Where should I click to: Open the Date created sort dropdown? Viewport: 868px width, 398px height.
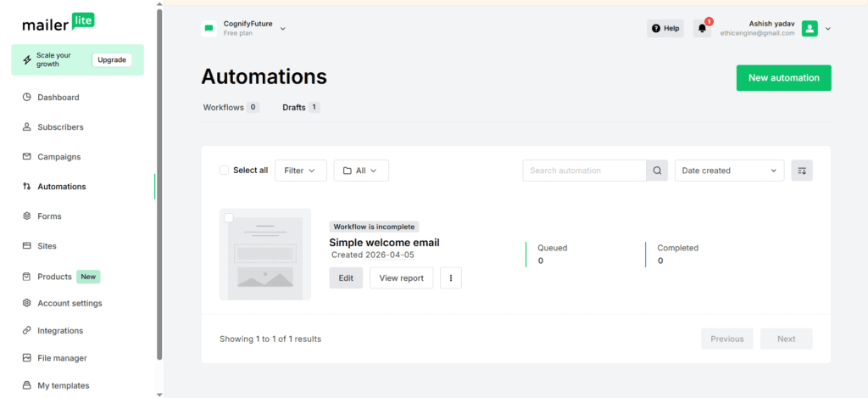pos(730,171)
